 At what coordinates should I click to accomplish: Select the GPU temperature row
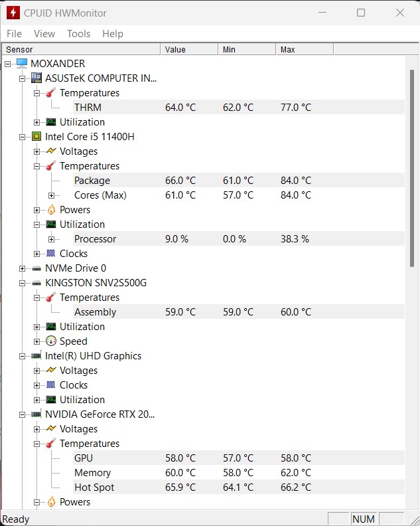click(239, 458)
